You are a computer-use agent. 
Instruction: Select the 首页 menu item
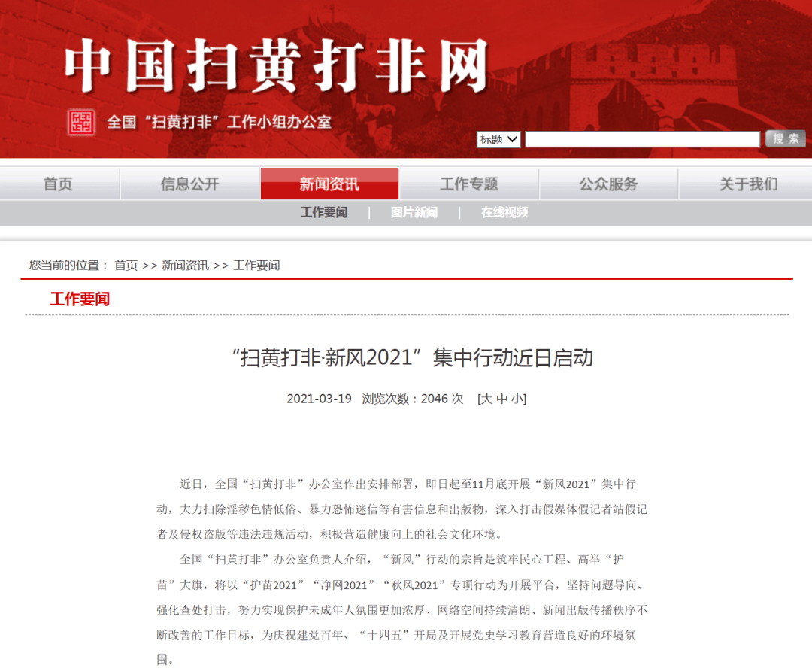click(58, 184)
